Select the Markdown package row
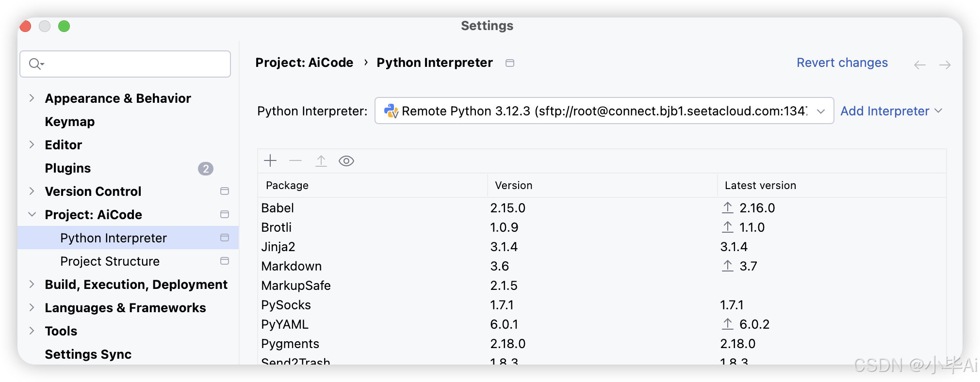 point(292,266)
